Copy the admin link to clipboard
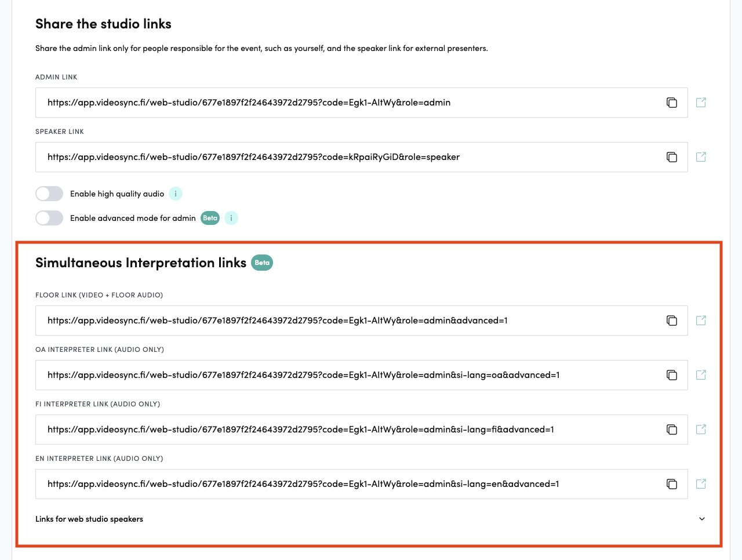The height and width of the screenshot is (560, 742). [671, 103]
